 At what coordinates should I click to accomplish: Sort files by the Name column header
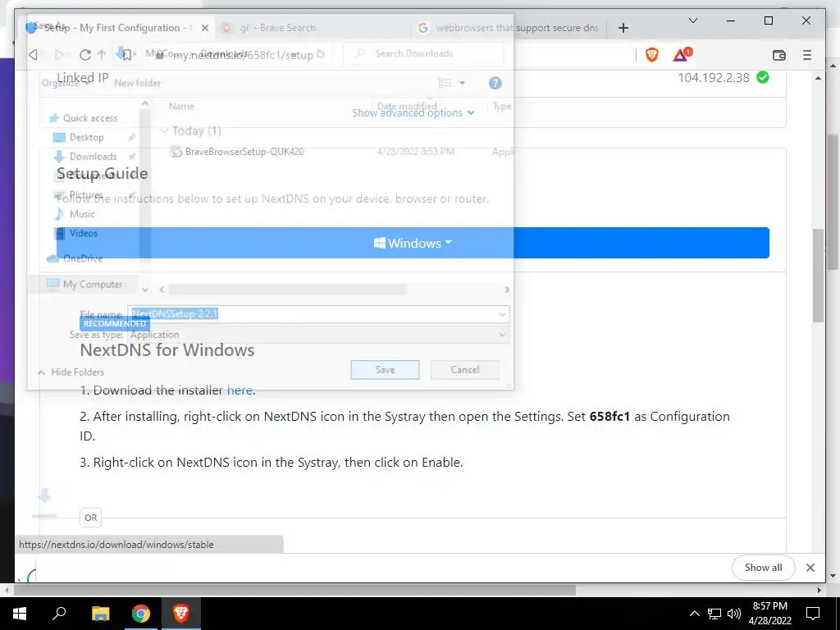(181, 106)
